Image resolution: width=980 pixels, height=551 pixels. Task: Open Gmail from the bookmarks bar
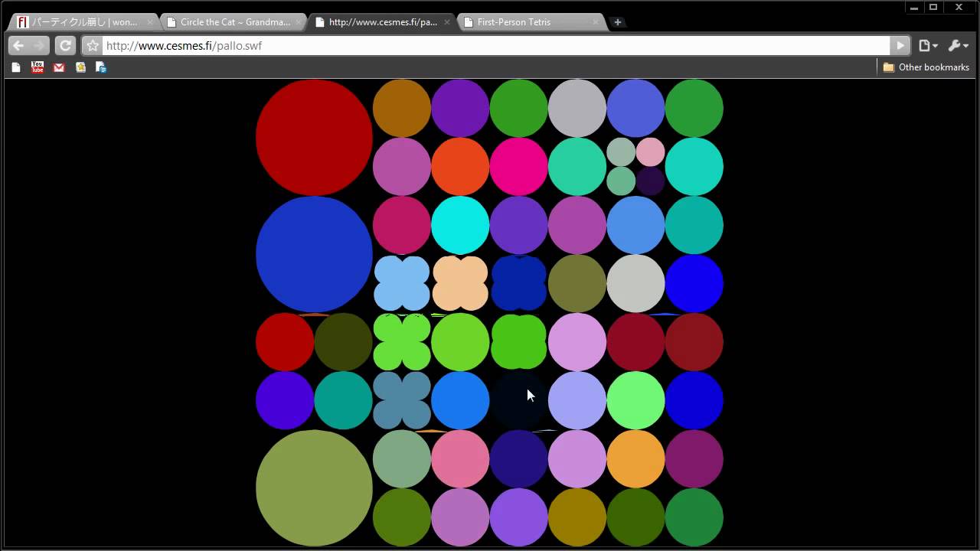click(x=58, y=67)
